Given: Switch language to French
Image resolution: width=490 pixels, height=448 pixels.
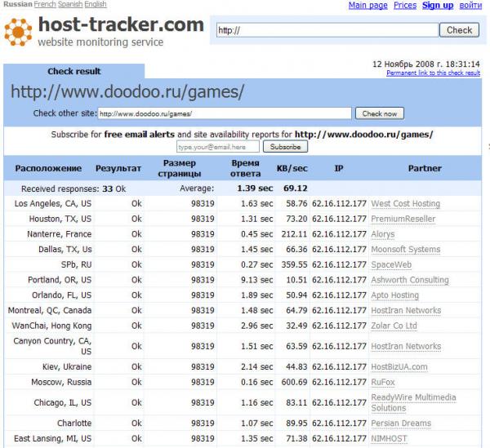Looking at the screenshot, I should point(45,4).
